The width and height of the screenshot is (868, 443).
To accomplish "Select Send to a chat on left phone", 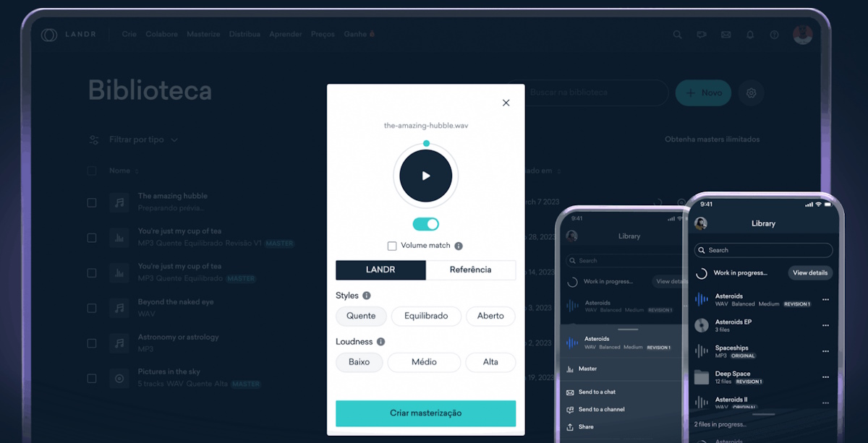I will click(591, 392).
